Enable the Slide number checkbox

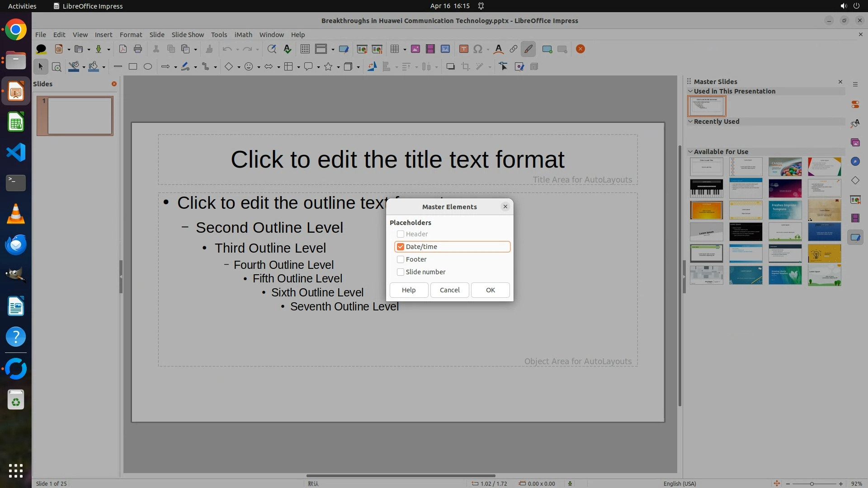click(x=401, y=272)
